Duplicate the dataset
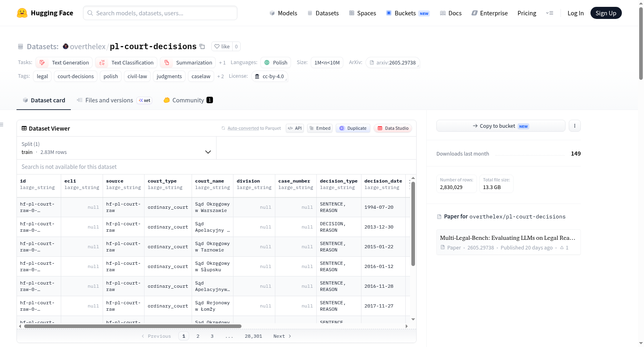The width and height of the screenshot is (644, 347). tap(353, 128)
